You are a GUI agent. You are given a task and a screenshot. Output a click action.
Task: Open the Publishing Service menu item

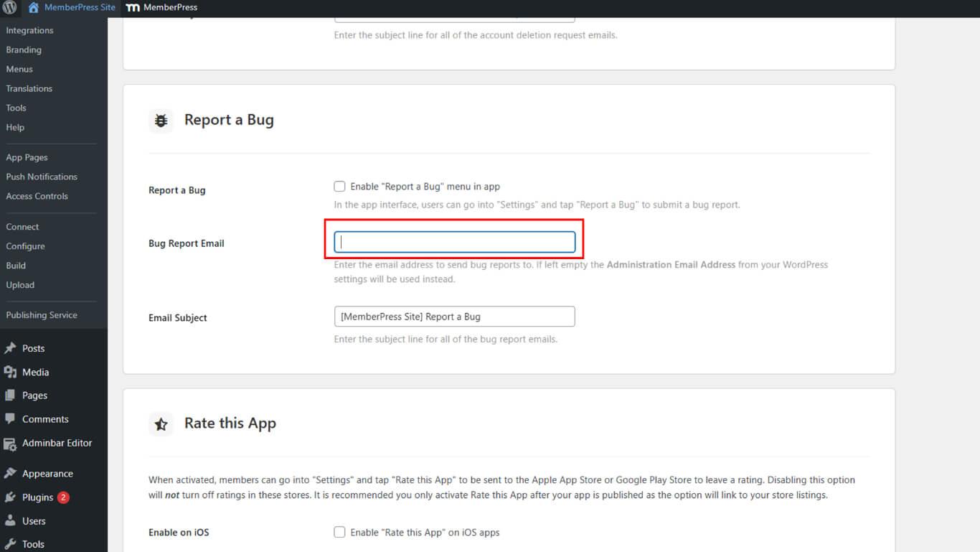click(42, 315)
